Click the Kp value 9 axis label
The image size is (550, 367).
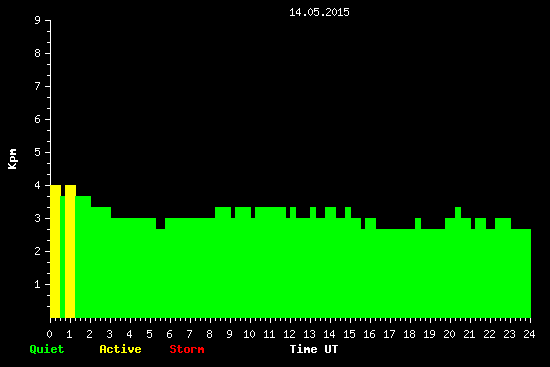38,21
